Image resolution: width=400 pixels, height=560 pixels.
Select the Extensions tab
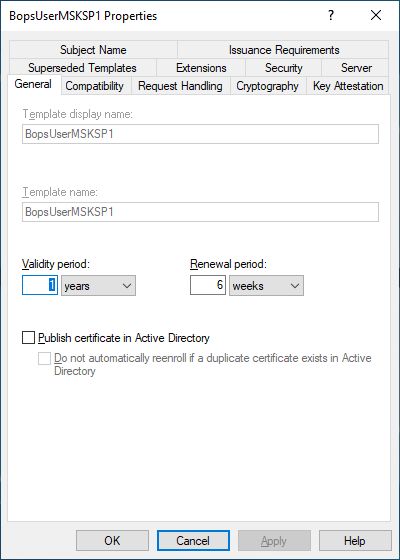201,68
